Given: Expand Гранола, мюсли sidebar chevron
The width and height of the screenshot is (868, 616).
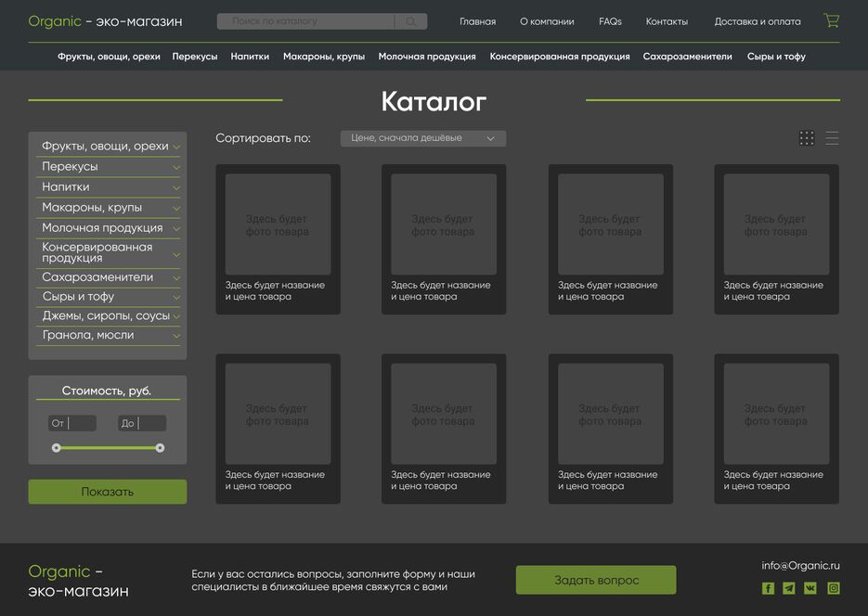Looking at the screenshot, I should (176, 336).
